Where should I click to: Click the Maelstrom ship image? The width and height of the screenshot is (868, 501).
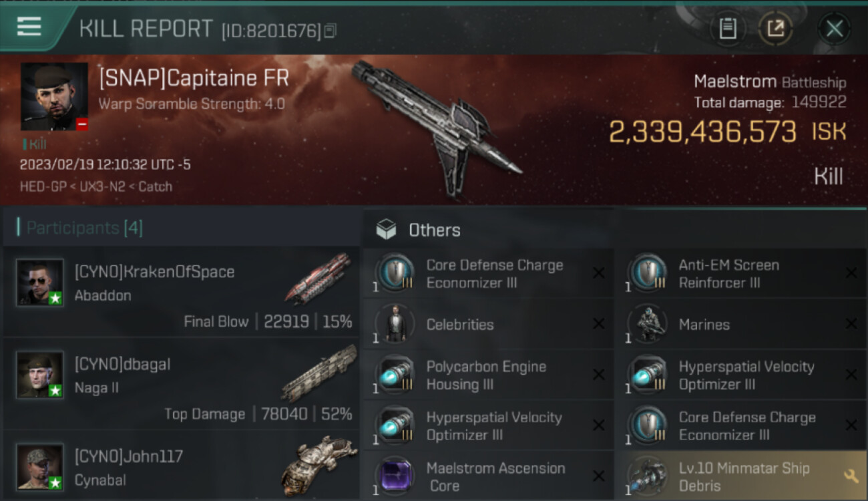437,127
